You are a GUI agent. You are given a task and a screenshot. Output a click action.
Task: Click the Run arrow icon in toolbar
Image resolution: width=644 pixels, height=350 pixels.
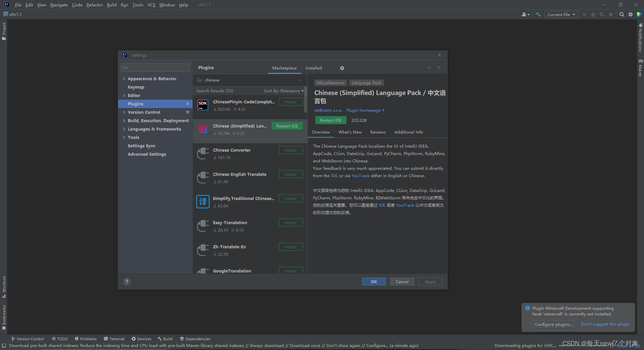click(x=585, y=14)
